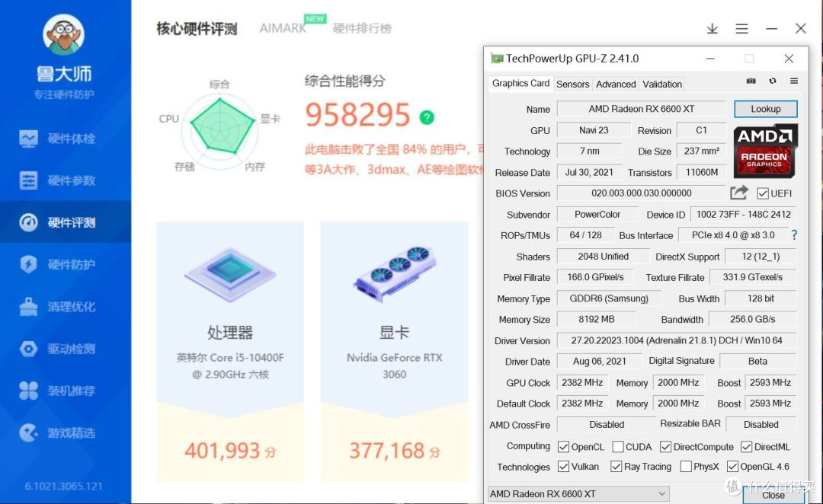Toggle the DirectCompute checkbox

pos(665,447)
